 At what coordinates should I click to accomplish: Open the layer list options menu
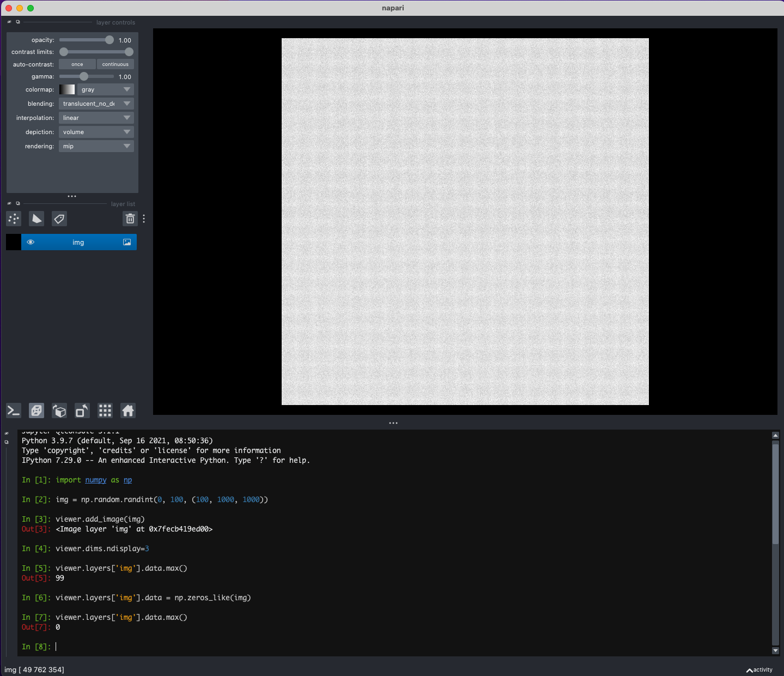(143, 219)
